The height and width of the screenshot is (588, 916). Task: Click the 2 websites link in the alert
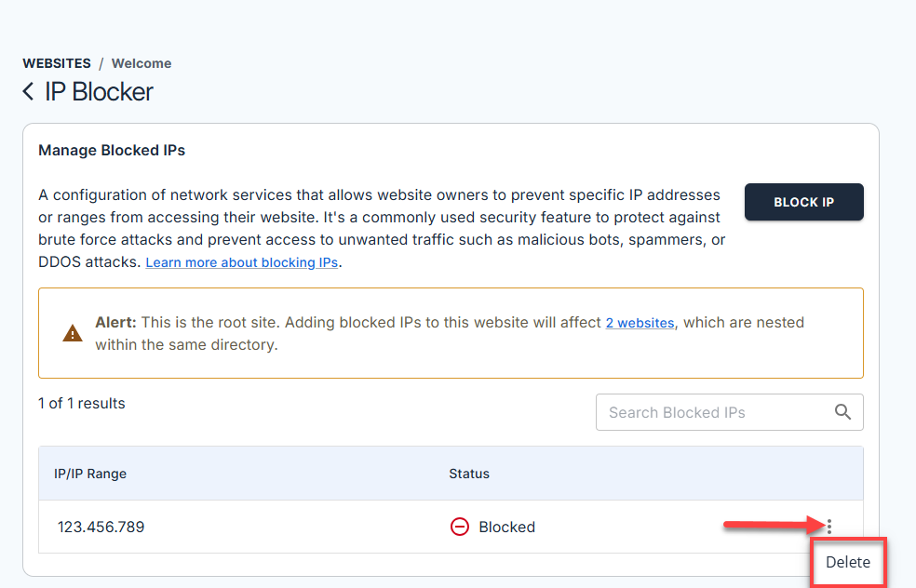click(x=640, y=323)
